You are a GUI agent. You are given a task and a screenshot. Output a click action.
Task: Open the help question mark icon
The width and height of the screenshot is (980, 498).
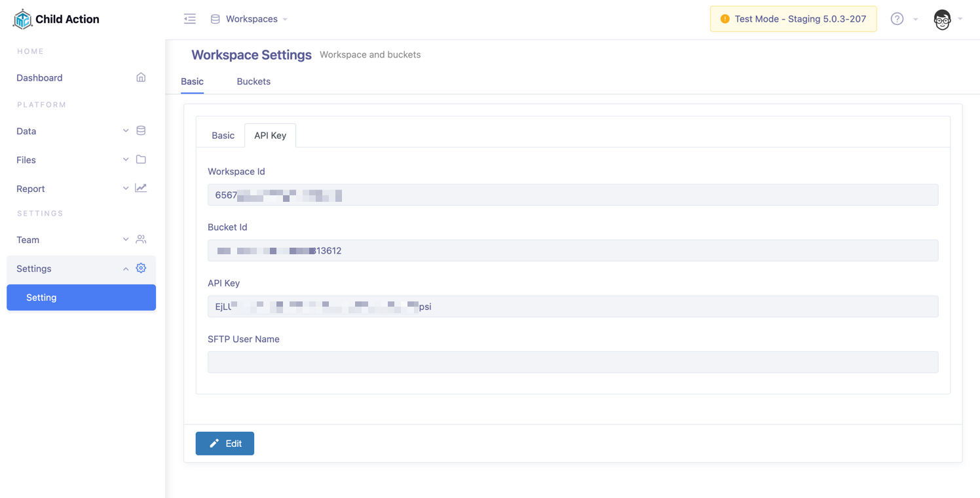pos(897,19)
